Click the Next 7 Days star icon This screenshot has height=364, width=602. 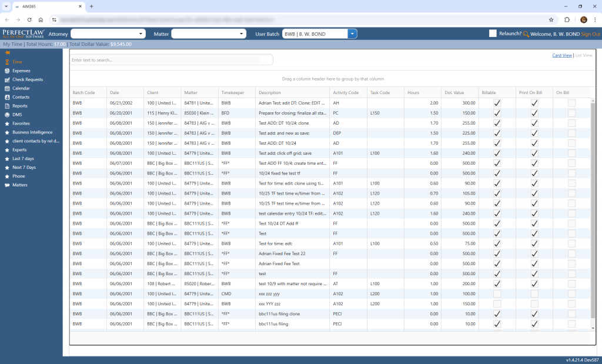[7, 168]
